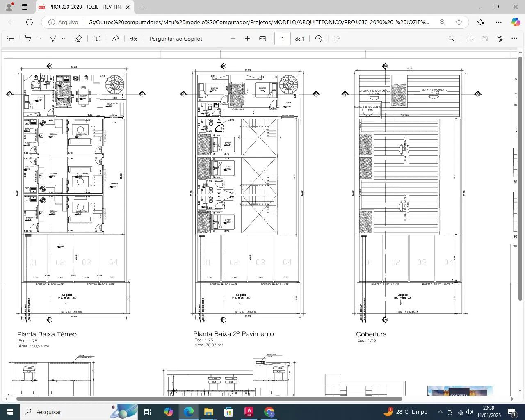The width and height of the screenshot is (525, 420).
Task: Click the Área: 130,24 m² text
Action: point(34,346)
